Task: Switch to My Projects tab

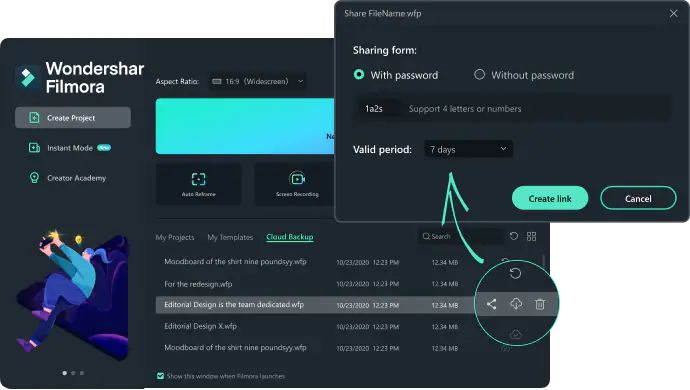Action: tap(175, 237)
